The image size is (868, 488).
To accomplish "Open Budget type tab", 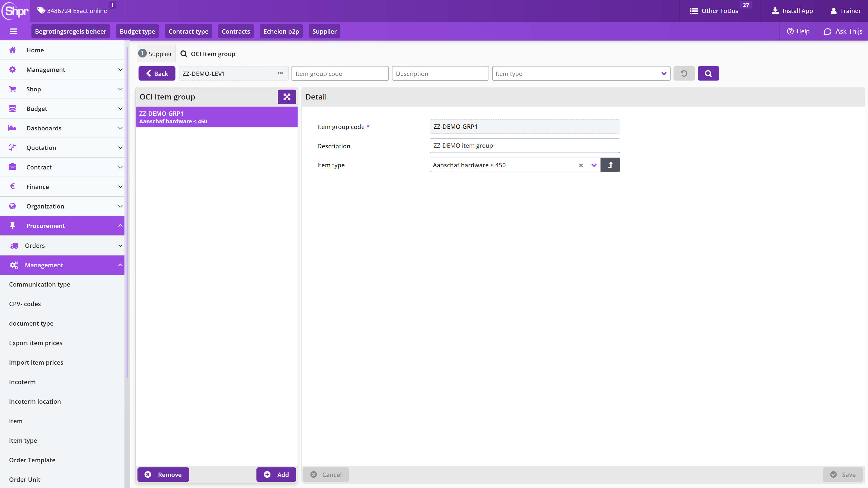I will 138,31.
